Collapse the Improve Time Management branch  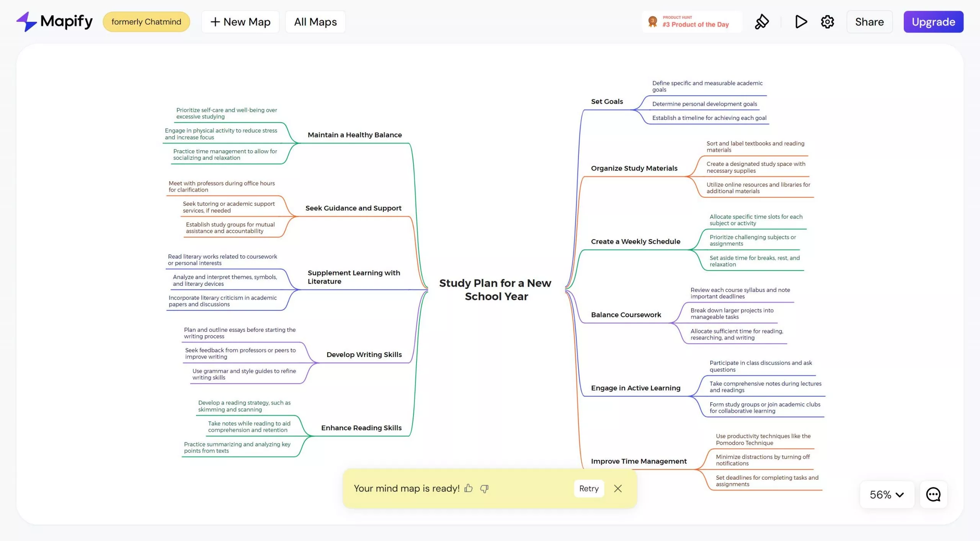[x=639, y=461]
